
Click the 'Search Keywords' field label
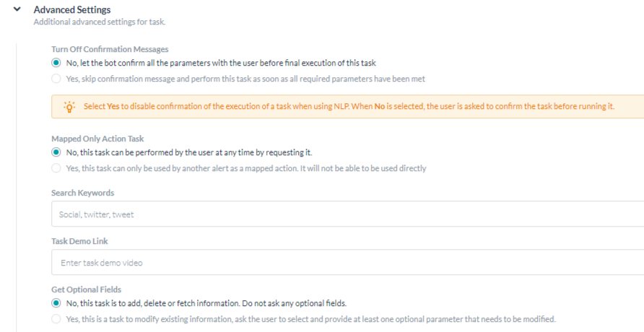[82, 193]
